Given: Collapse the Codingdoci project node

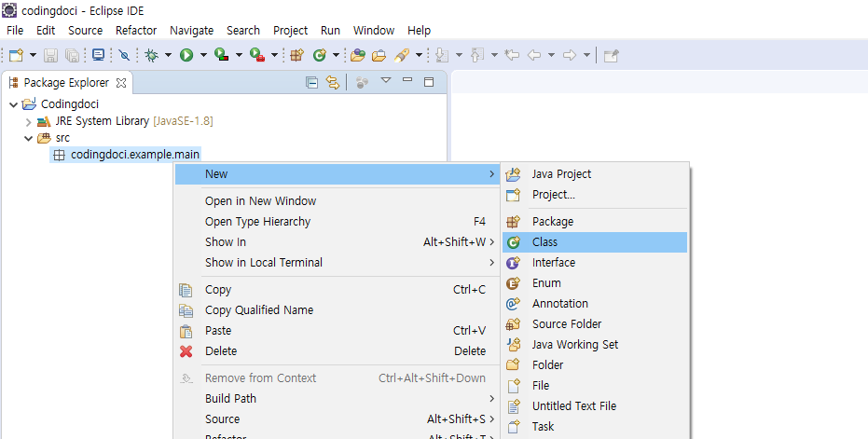Looking at the screenshot, I should 14,104.
